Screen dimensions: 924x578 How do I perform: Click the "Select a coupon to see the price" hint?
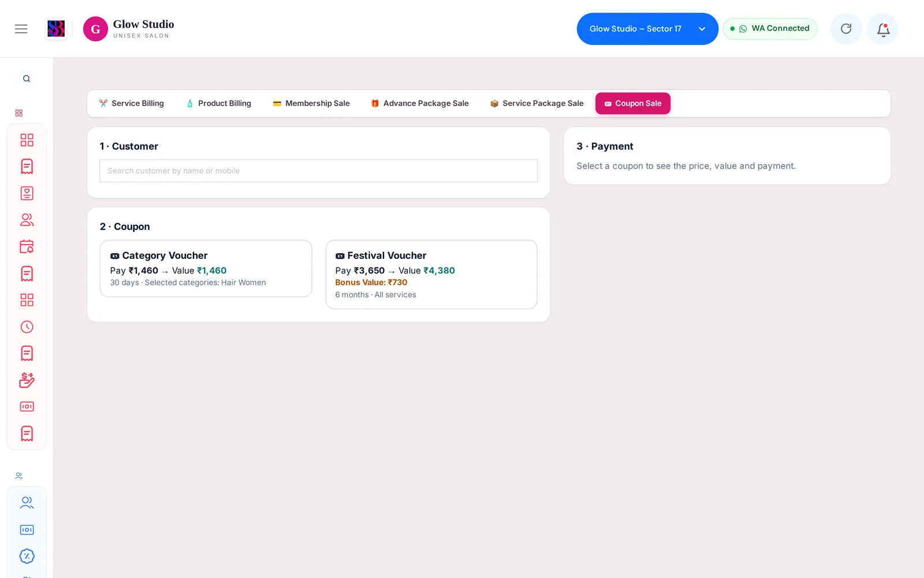686,166
